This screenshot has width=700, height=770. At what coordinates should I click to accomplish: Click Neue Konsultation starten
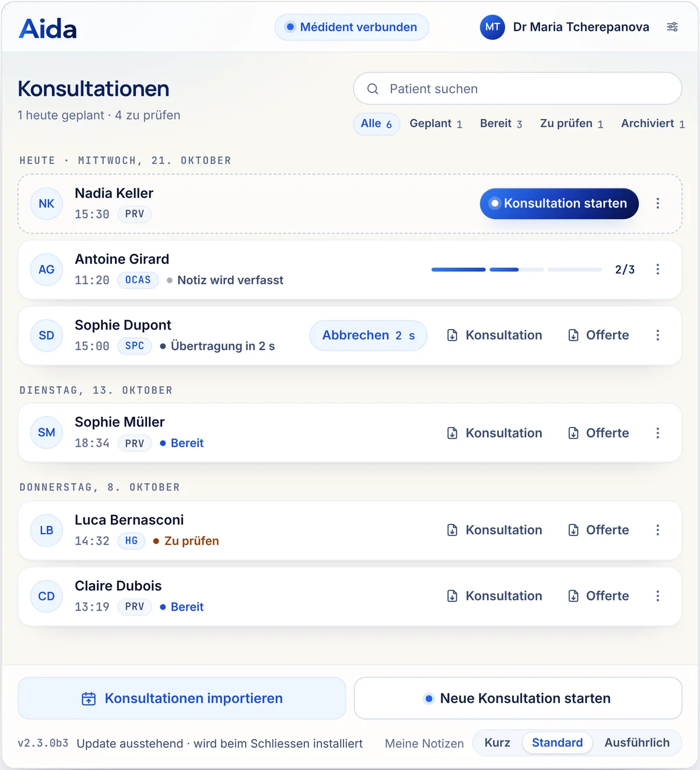coord(518,698)
